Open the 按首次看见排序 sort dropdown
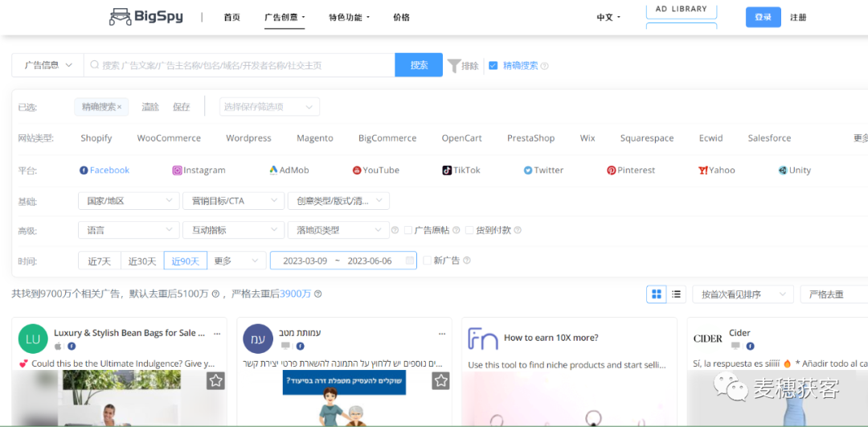Image resolution: width=868 pixels, height=427 pixels. coord(743,294)
